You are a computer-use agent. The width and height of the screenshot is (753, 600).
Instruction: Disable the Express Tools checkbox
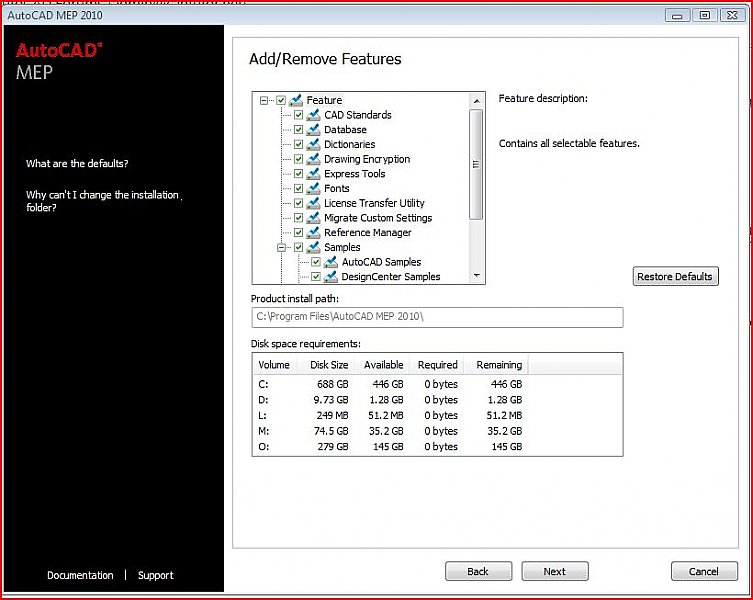click(x=298, y=173)
